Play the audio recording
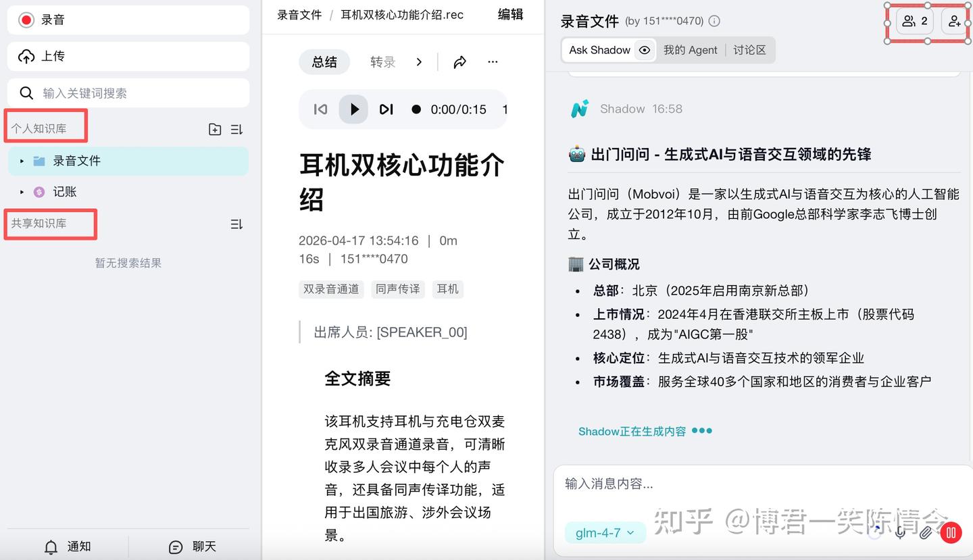Screen dimensions: 973x560 coord(353,109)
